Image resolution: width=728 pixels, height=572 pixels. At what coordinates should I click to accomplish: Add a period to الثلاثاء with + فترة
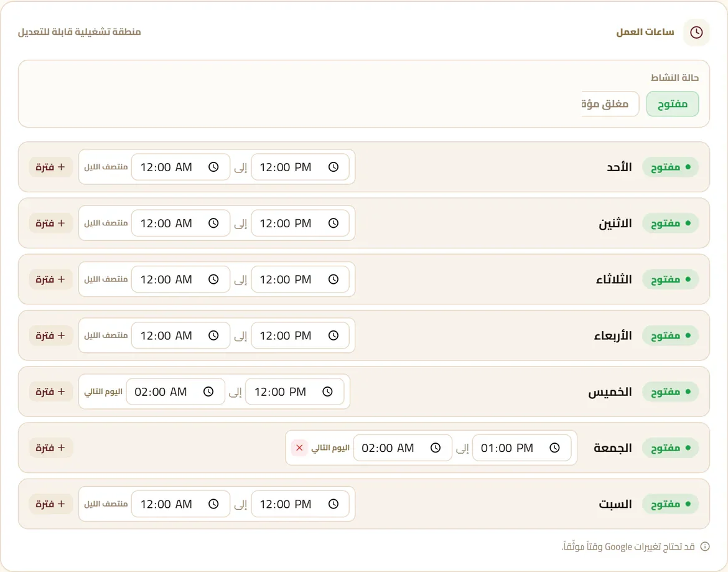(x=50, y=279)
